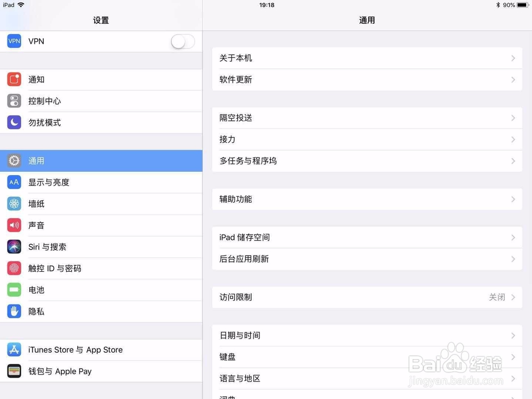Image resolution: width=532 pixels, height=399 pixels.
Task: Open iPad 储存空间 settings
Action: click(x=367, y=237)
